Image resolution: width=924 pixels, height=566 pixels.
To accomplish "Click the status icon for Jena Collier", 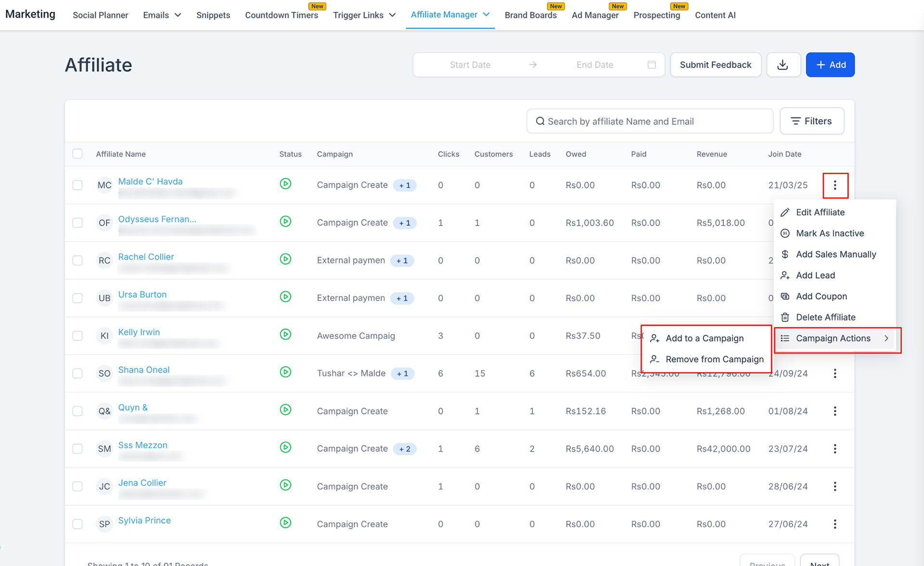I will pos(285,485).
